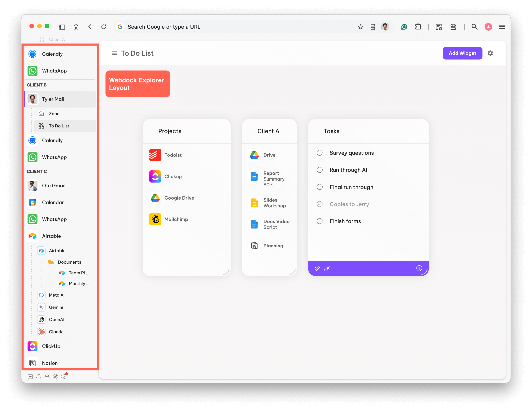
Task: Check off Run through AI task
Action: tap(320, 170)
